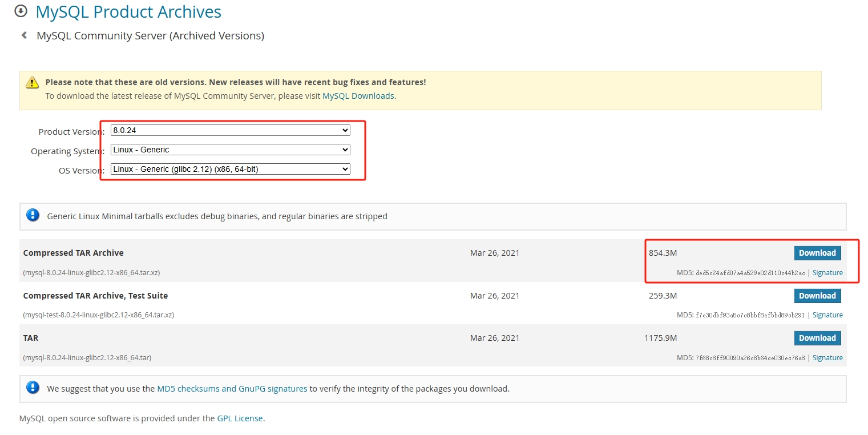Click Mar 26, 2021 date in Compressed TAR Archive row
The image size is (868, 435).
[x=495, y=253]
